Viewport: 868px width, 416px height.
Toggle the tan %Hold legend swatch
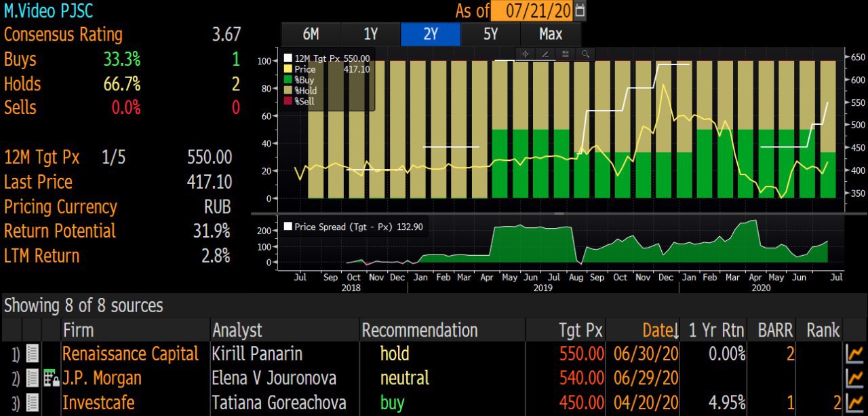click(288, 90)
